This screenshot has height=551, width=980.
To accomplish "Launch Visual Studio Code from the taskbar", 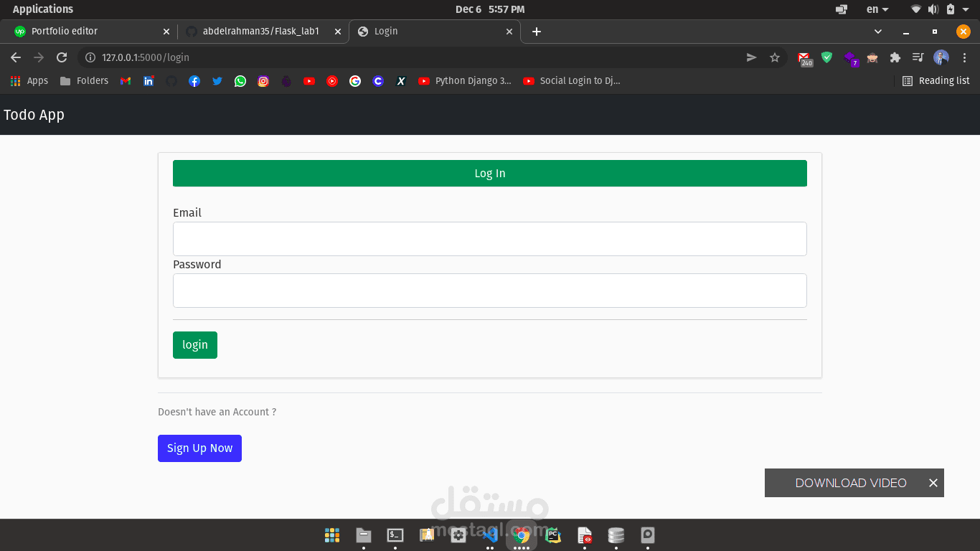I will click(x=489, y=534).
